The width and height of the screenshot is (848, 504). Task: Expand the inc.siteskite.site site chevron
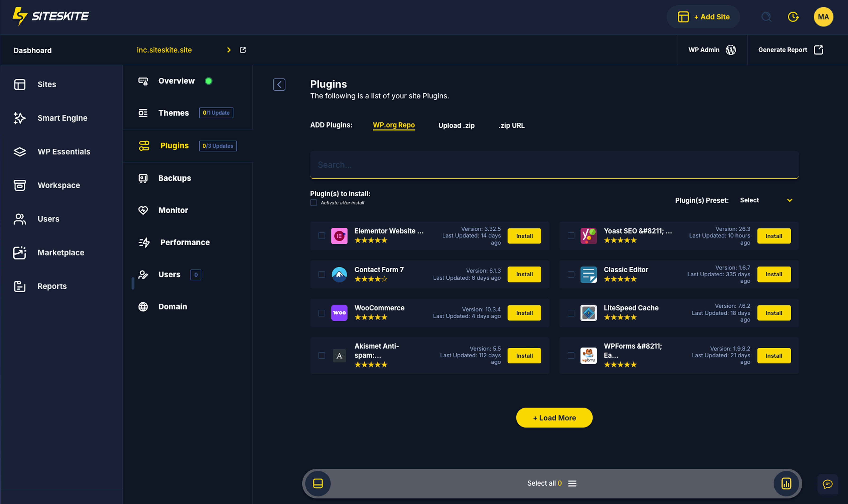[229, 50]
